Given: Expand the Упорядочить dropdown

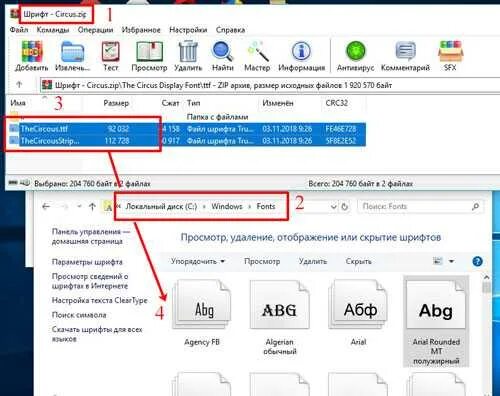Looking at the screenshot, I should tap(198, 261).
